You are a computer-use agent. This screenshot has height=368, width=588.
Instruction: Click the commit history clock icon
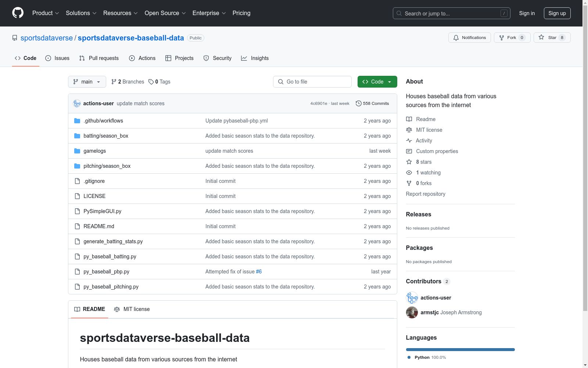359,103
